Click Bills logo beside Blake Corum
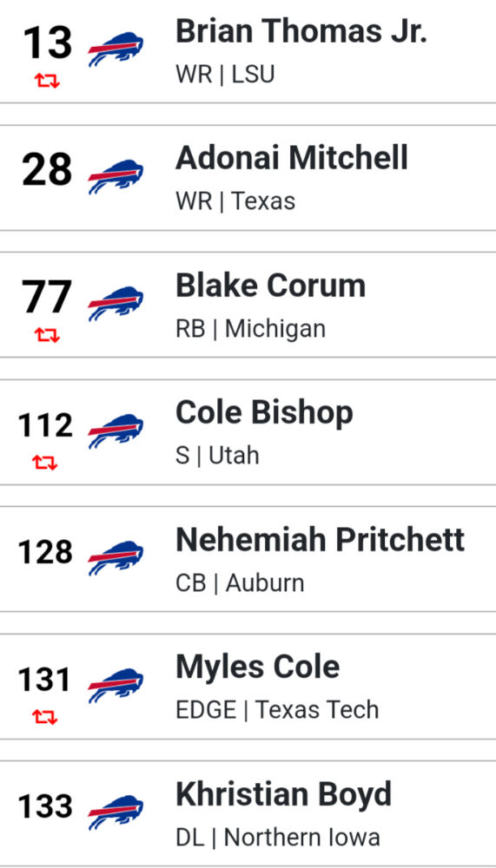Image resolution: width=496 pixels, height=868 pixels. pyautogui.click(x=116, y=305)
